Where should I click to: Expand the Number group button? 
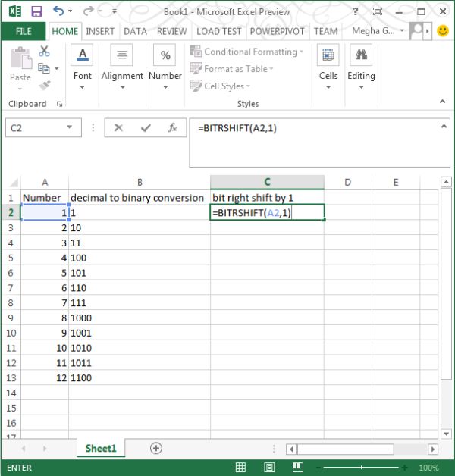(x=165, y=67)
